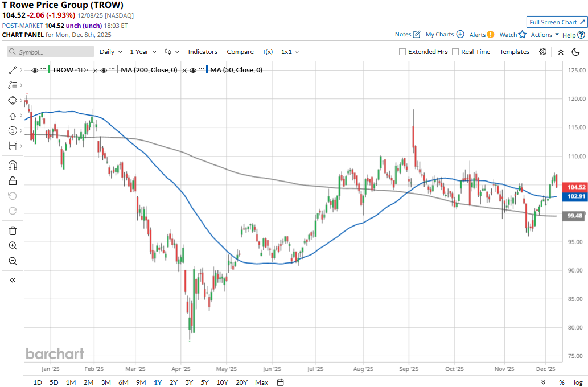588x387 pixels.
Task: Zoom in using the magnifier plus icon
Action: pos(13,246)
